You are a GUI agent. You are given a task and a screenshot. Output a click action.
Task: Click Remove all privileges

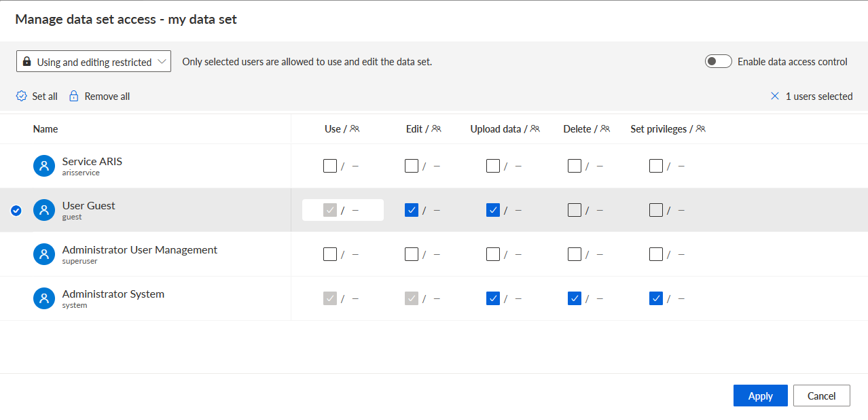pyautogui.click(x=100, y=97)
